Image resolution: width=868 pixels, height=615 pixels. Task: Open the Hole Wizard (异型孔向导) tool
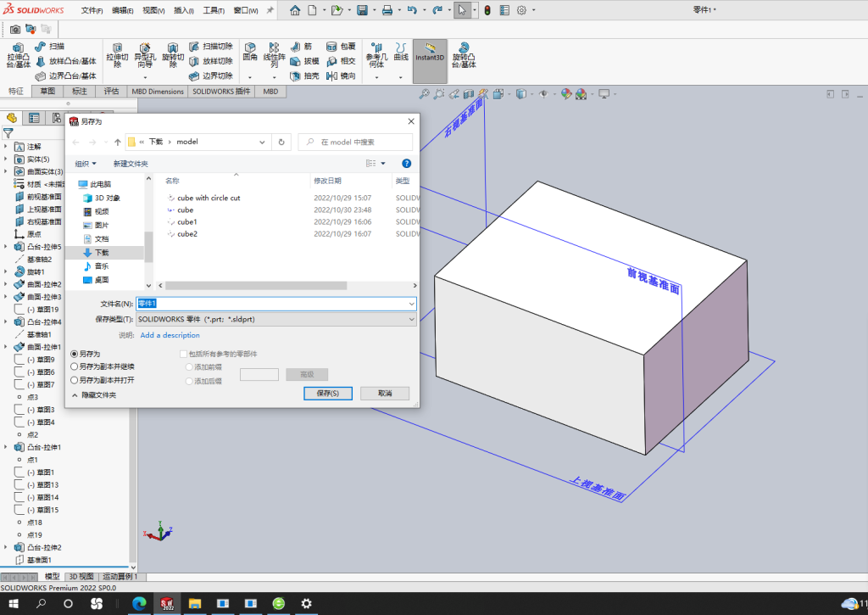pyautogui.click(x=145, y=55)
